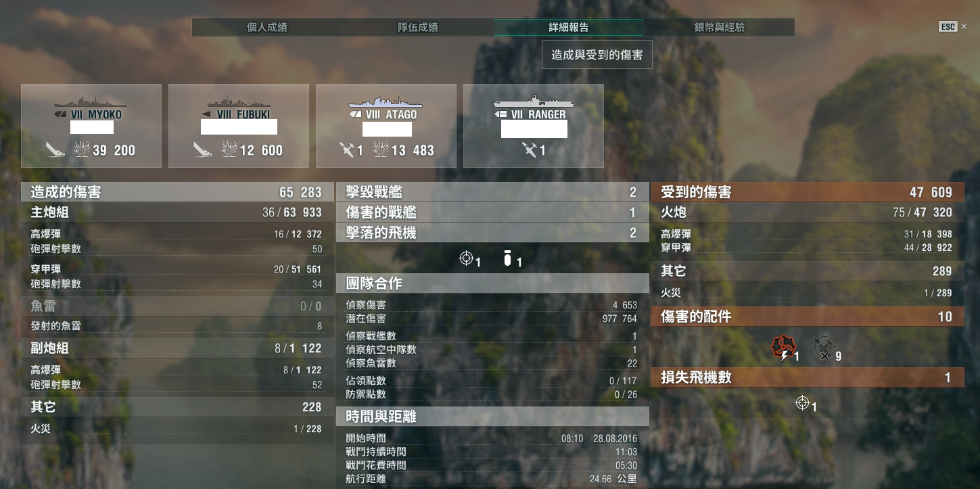Viewport: 980px width, 489px height.
Task: Select the VIII Atago ship card
Action: [x=386, y=126]
